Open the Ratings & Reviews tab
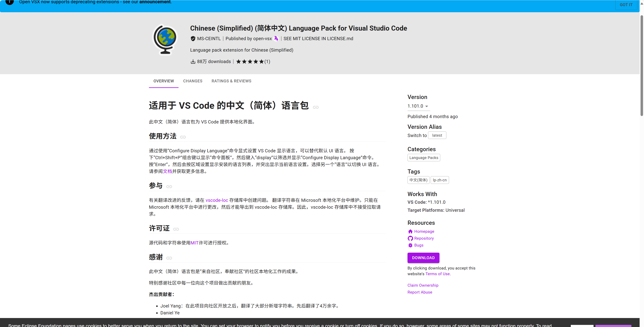This screenshot has height=327, width=644. pos(231,81)
